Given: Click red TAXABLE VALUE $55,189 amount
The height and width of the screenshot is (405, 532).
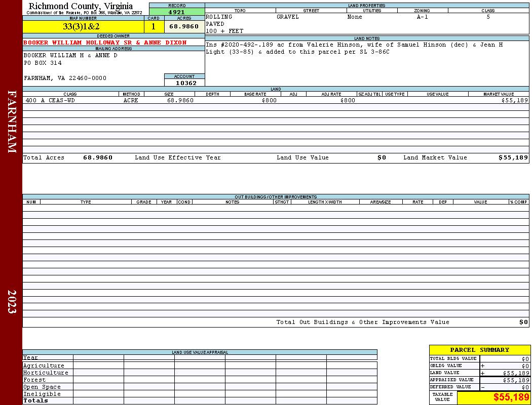Looking at the screenshot, I should click(x=511, y=397).
